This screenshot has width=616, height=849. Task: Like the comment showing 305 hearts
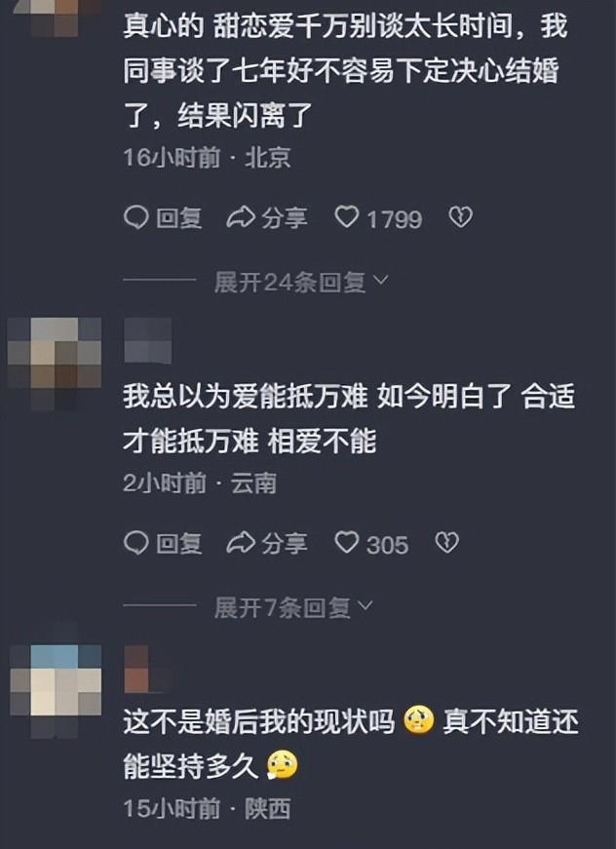coord(370,544)
